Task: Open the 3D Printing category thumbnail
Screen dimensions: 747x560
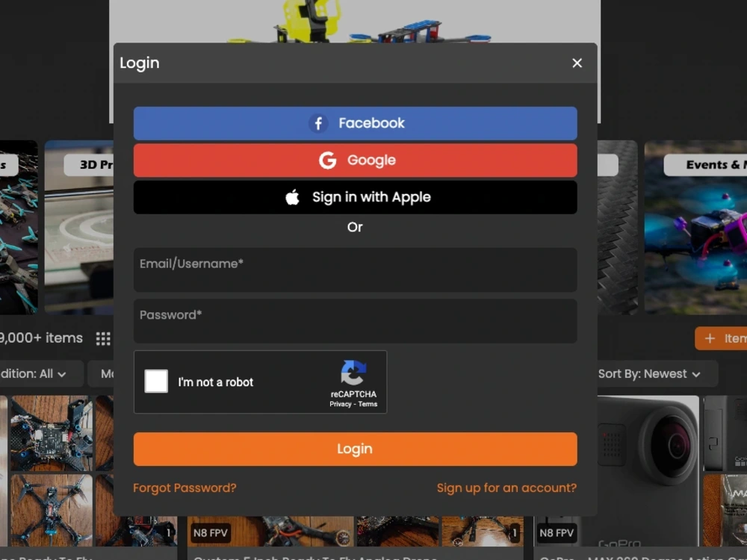Action: tap(79, 227)
